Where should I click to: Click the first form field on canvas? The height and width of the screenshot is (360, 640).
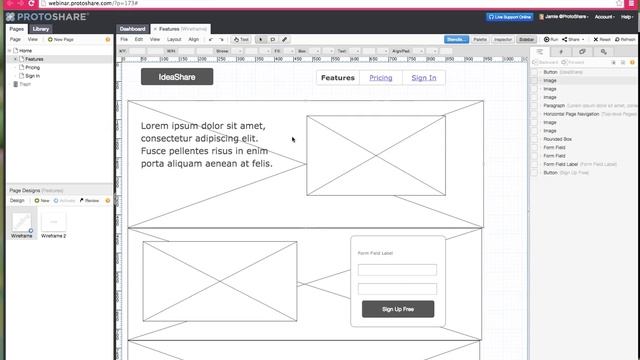pyautogui.click(x=397, y=270)
